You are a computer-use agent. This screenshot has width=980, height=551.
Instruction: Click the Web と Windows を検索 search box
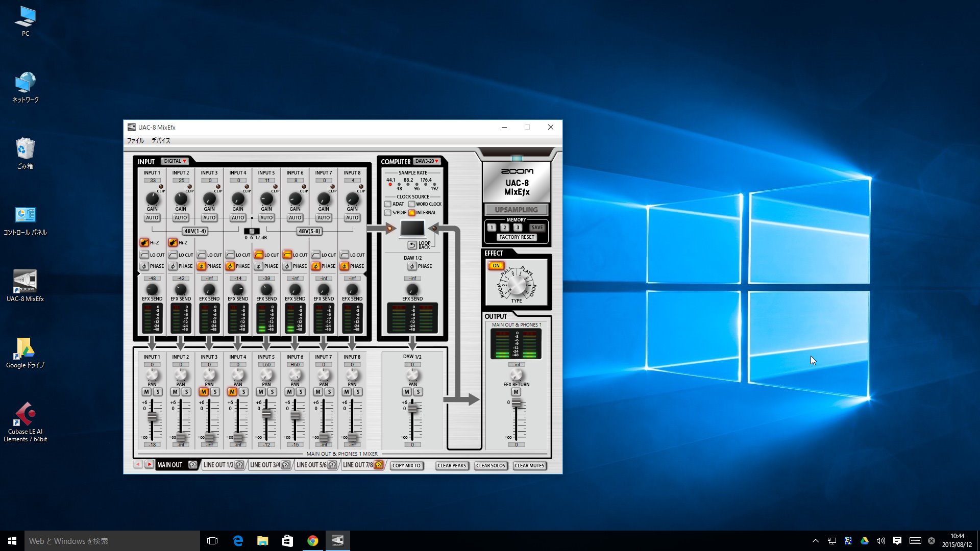112,541
